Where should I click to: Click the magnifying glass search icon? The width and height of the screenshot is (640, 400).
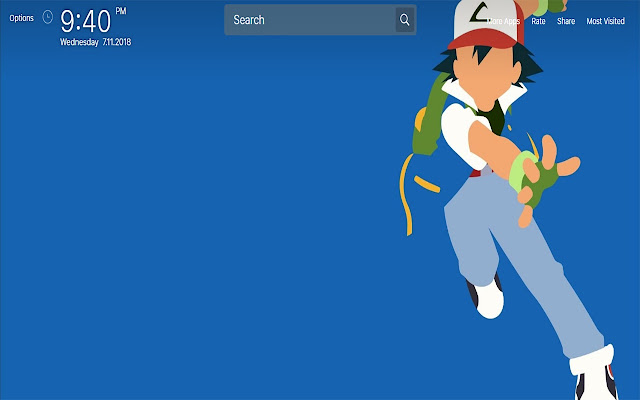pyautogui.click(x=404, y=20)
